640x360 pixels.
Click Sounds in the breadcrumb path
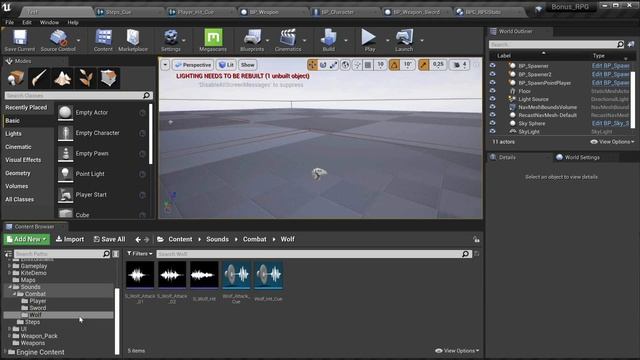tap(217, 239)
